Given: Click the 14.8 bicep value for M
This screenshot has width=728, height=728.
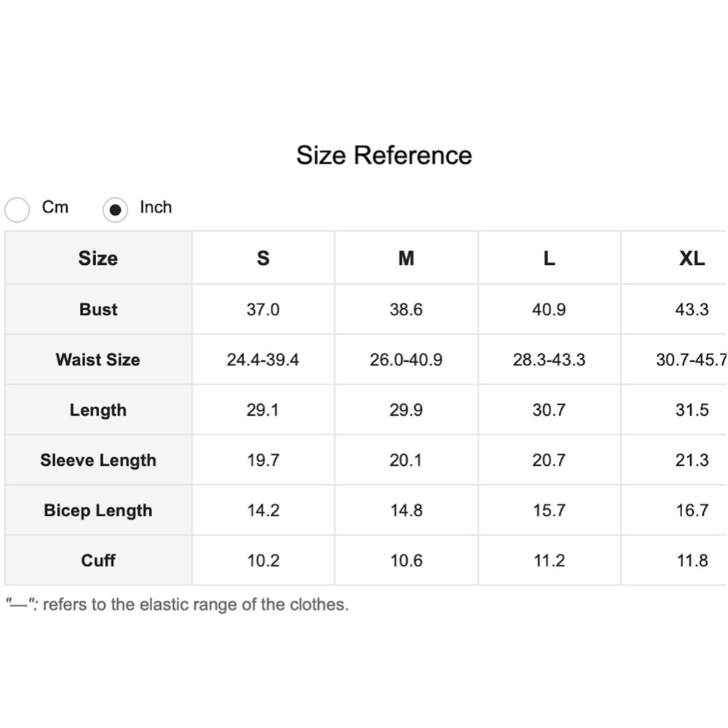Looking at the screenshot, I should point(406,510).
